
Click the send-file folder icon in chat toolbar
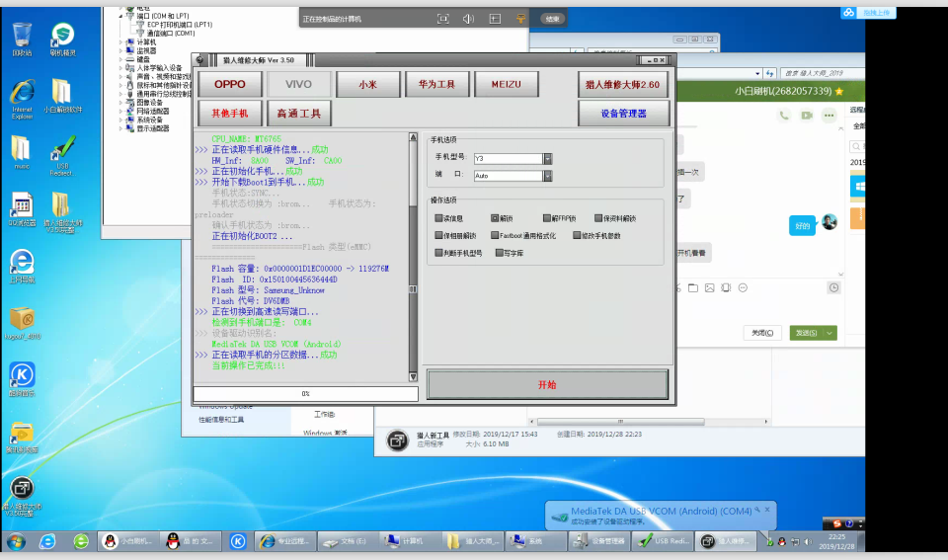click(693, 287)
